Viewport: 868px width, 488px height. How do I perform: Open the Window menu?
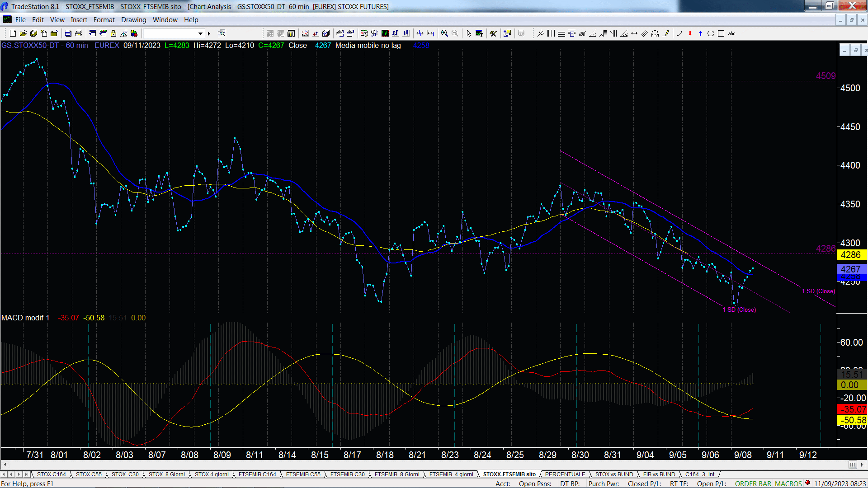pyautogui.click(x=165, y=20)
